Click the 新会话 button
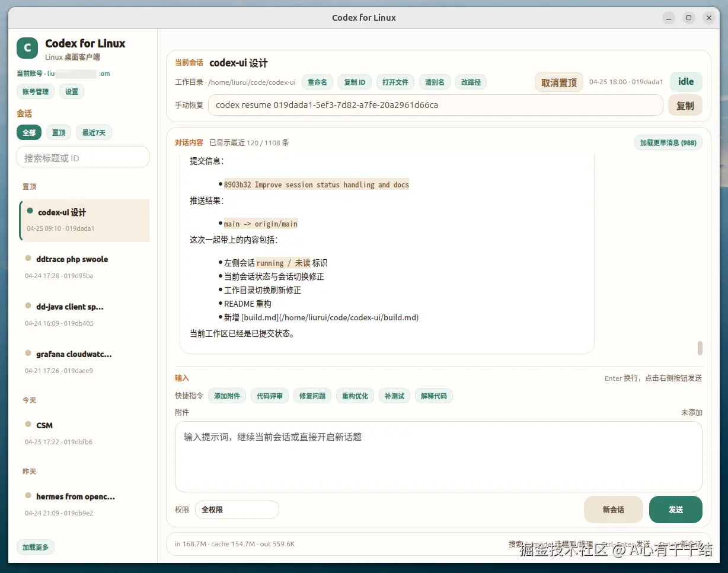The height and width of the screenshot is (573, 728). 614,510
